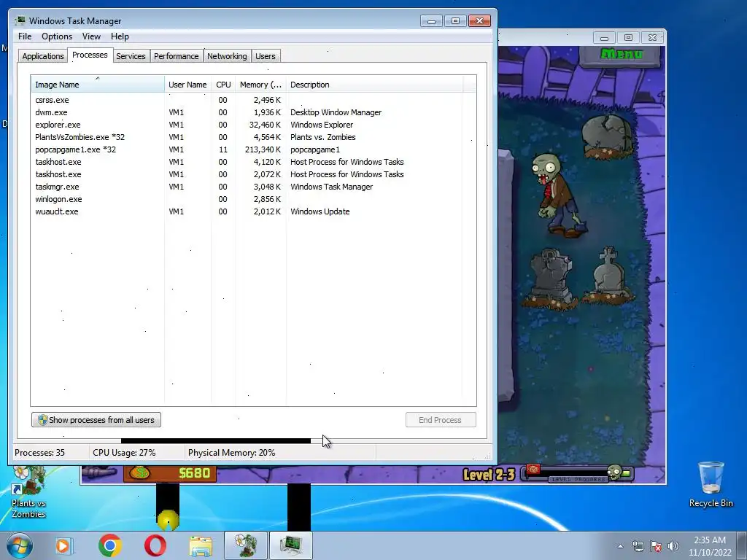
Task: Click the zombie walking in the game window
Action: [558, 194]
